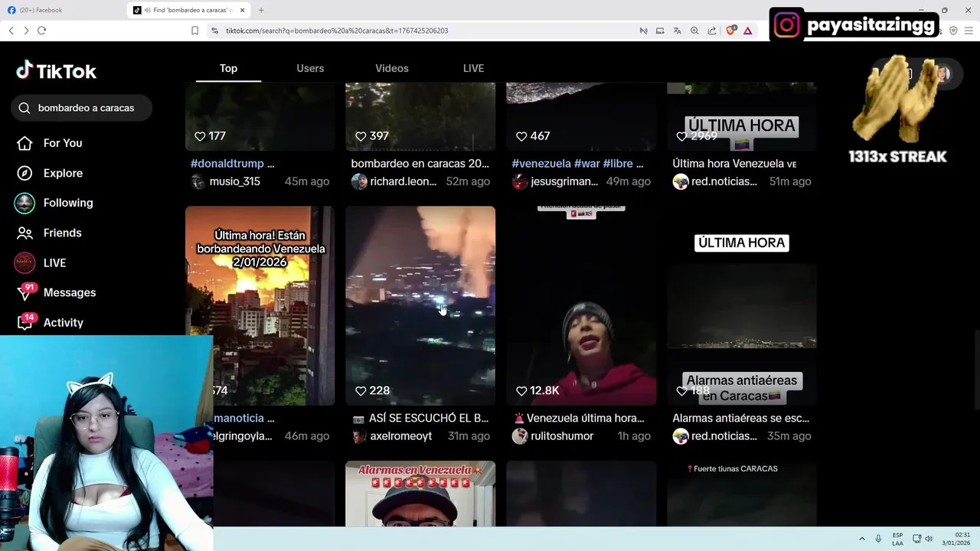
Task: Click caption 'ASÍ SE ESCUCHÓ EL B...'
Action: [420, 419]
